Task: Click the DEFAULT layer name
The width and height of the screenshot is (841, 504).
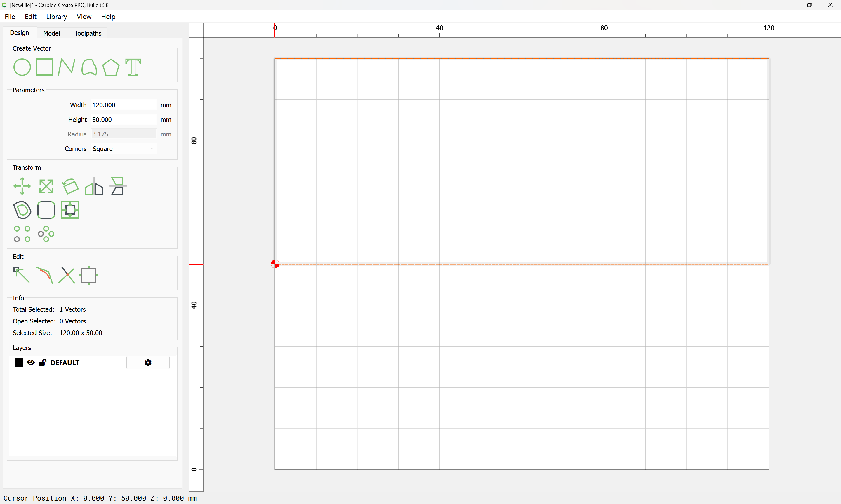Action: point(65,362)
